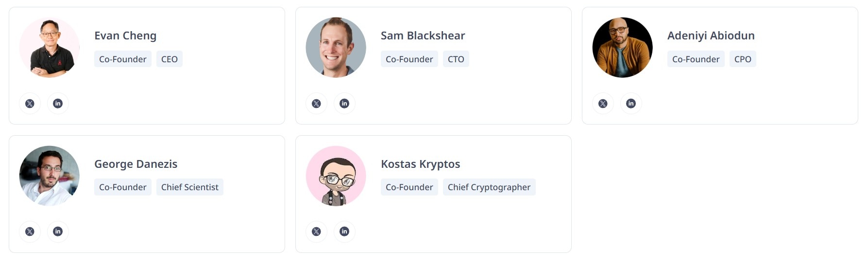The image size is (868, 269).
Task: Click Kostas Kryptos's cartoon avatar
Action: point(336,176)
